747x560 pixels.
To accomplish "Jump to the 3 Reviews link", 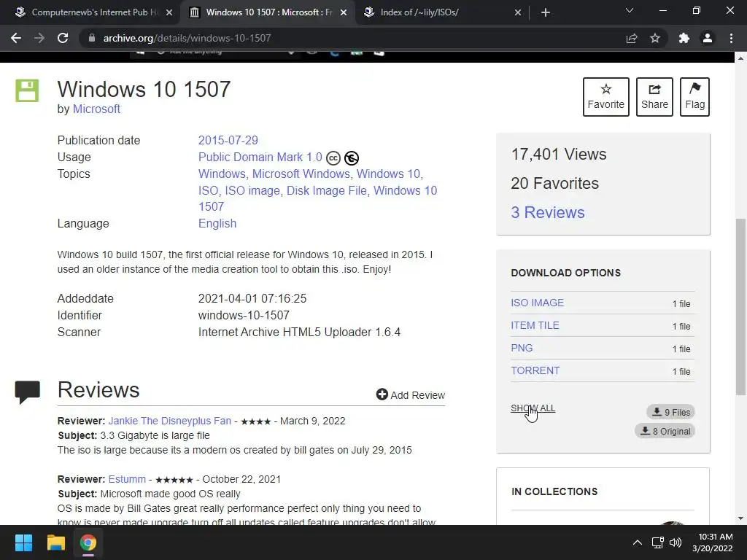I will (547, 212).
